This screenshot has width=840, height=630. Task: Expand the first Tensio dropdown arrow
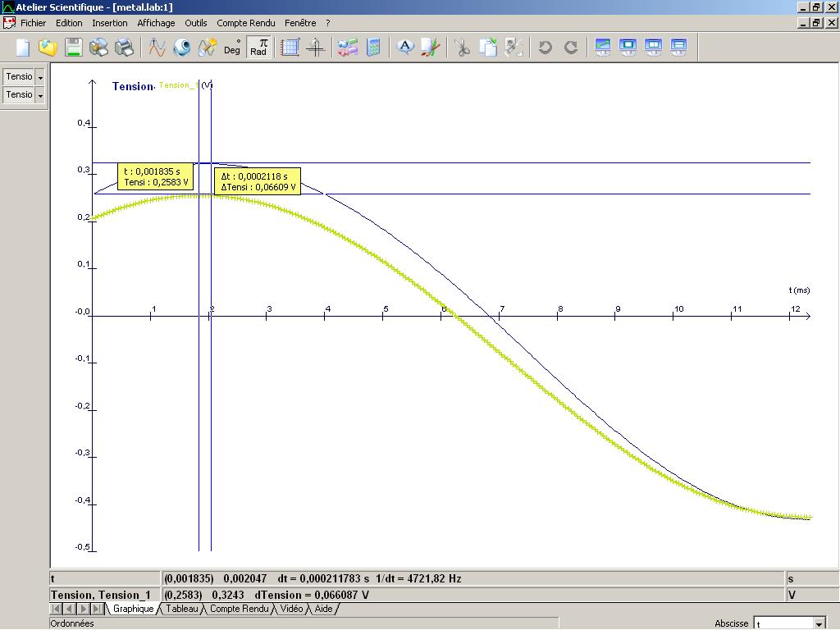(40, 77)
